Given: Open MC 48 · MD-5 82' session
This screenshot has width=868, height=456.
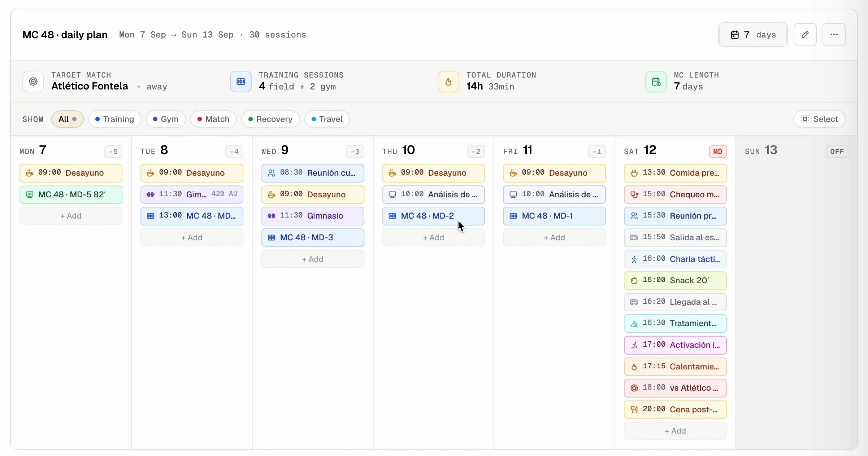Looking at the screenshot, I should coord(71,194).
